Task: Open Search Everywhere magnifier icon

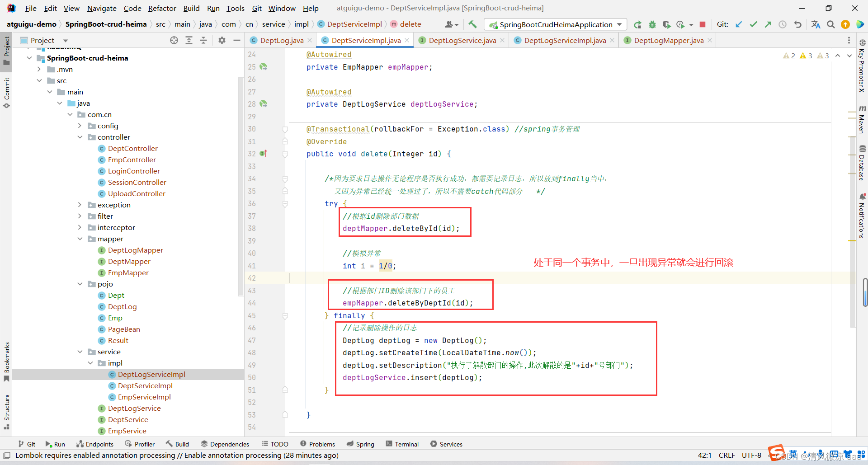Action: pos(831,24)
